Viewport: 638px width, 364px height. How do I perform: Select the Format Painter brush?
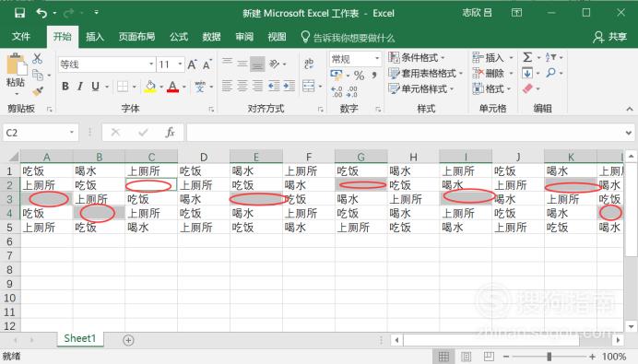click(x=38, y=91)
